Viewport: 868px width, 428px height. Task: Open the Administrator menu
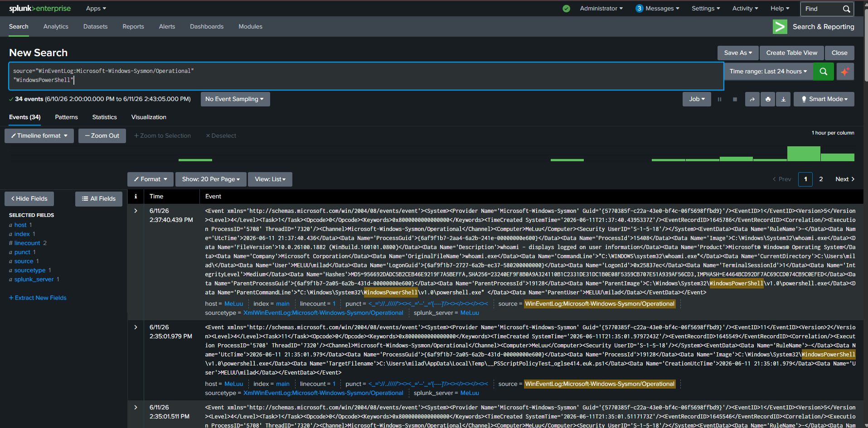coord(601,9)
